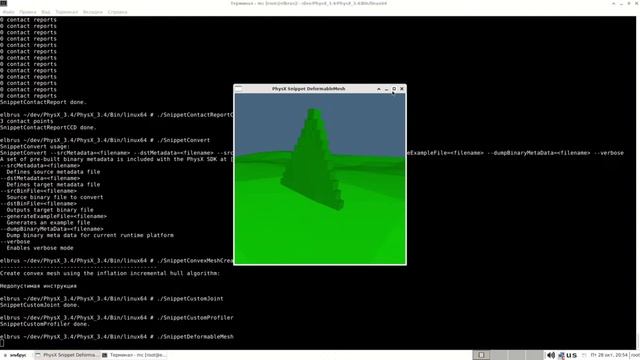
Task: Shade the PhysX Snippet window with the up-arrow button
Action: [378, 89]
